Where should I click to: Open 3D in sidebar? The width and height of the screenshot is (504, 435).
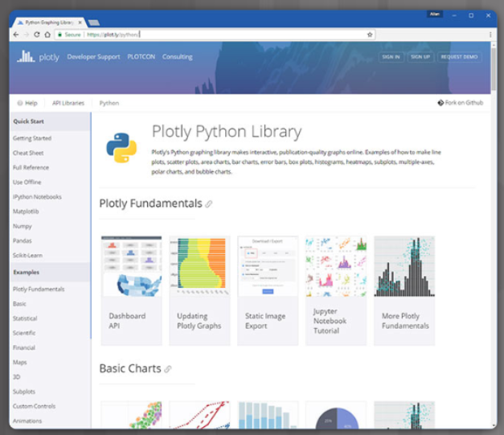click(16, 377)
